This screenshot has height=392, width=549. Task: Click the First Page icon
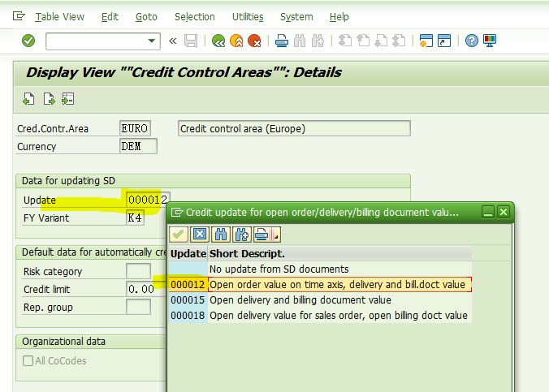(345, 41)
